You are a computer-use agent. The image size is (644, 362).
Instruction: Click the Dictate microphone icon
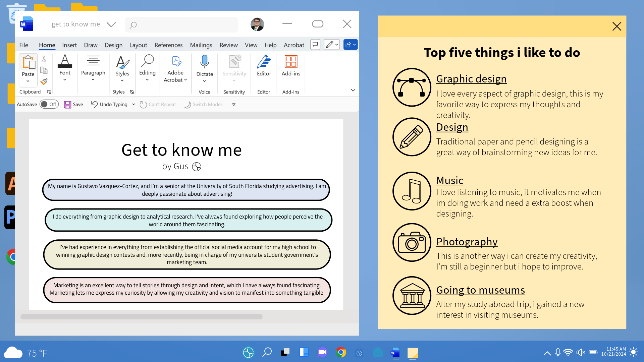pos(204,62)
